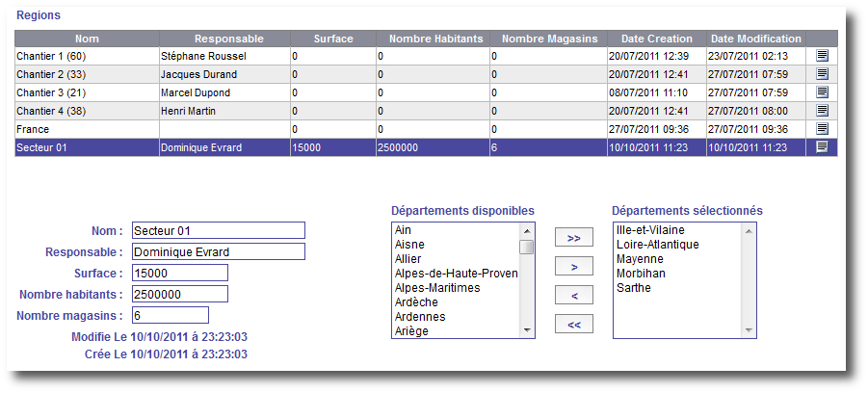The width and height of the screenshot is (868, 393).
Task: Click inside the Nom input field
Action: pyautogui.click(x=218, y=230)
